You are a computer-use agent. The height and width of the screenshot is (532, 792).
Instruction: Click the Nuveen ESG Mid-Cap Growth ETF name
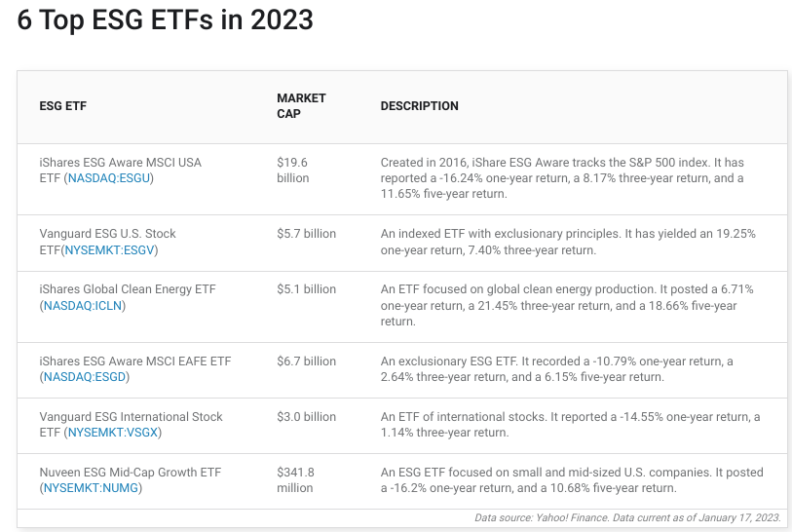point(131,473)
